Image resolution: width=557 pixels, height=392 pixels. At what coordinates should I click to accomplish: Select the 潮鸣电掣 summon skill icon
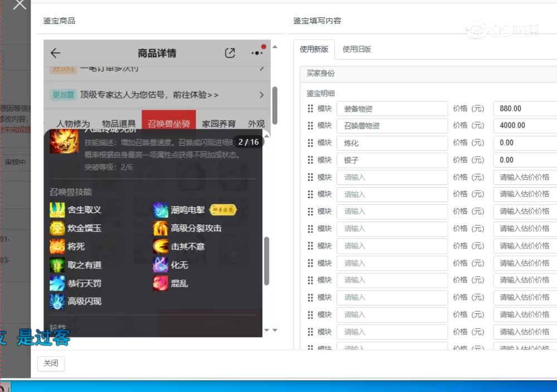[161, 209]
